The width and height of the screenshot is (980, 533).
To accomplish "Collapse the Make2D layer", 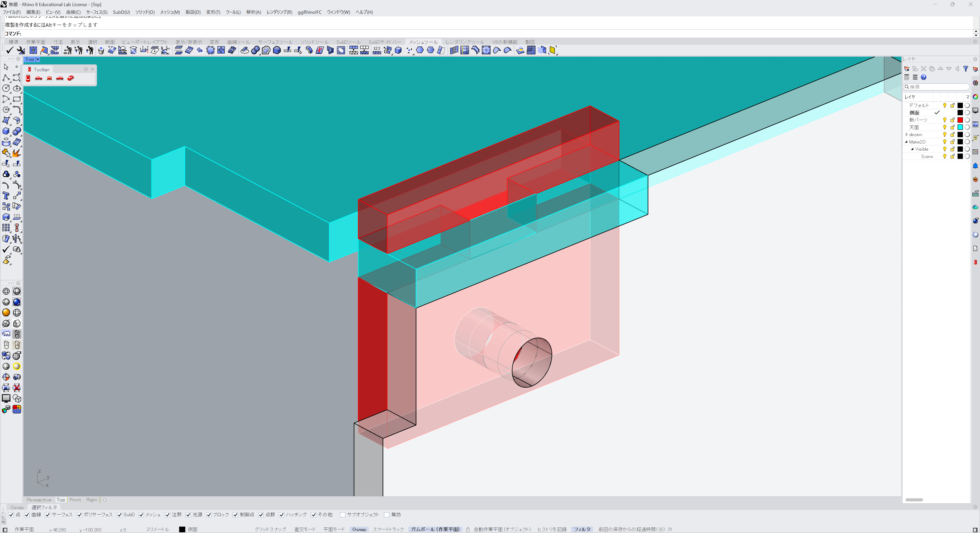I will (x=906, y=142).
